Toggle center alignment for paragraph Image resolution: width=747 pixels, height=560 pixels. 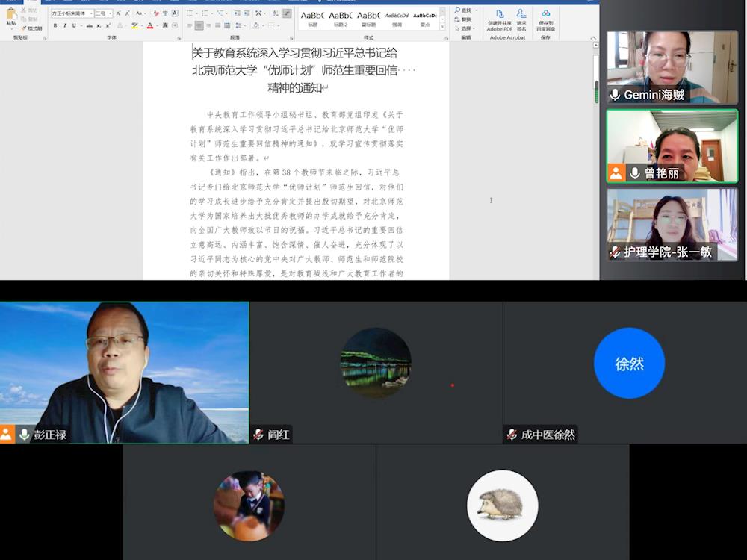click(199, 25)
